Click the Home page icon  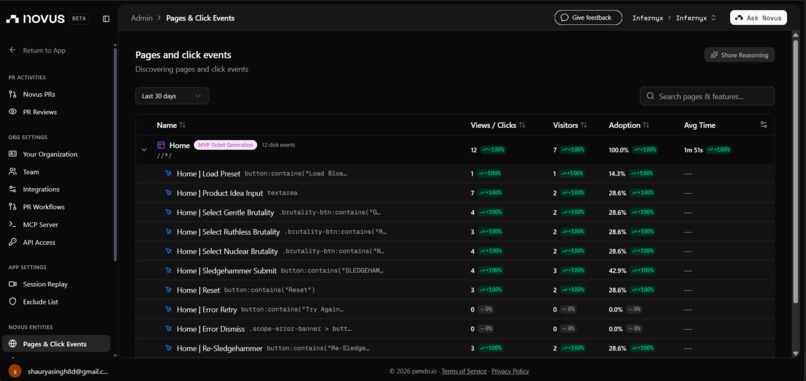(x=161, y=146)
